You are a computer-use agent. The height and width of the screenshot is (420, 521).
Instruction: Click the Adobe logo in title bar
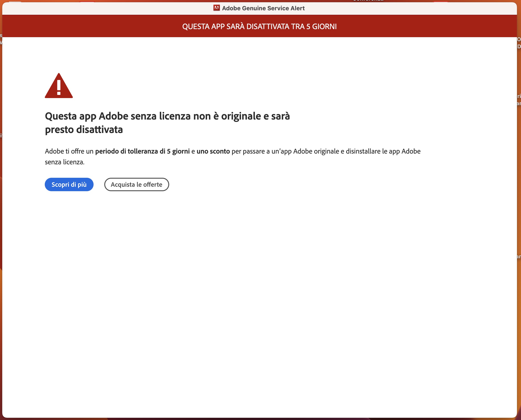click(x=216, y=8)
